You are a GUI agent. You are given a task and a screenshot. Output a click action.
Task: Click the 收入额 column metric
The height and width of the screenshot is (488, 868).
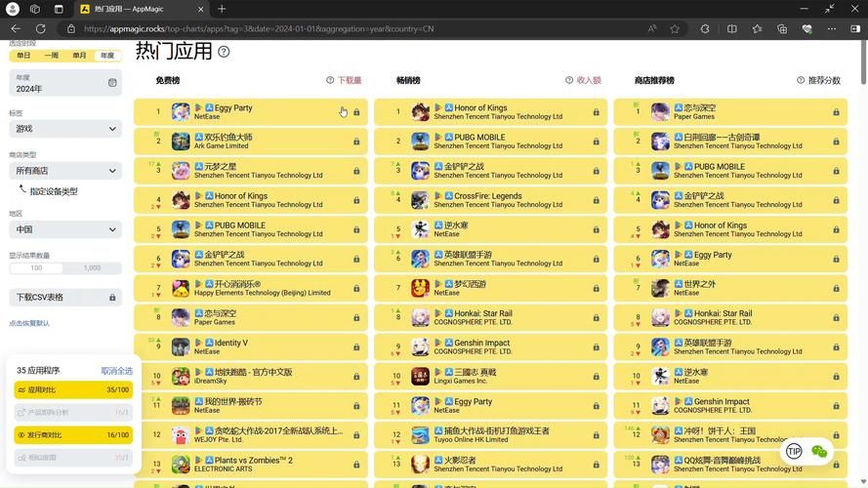589,80
